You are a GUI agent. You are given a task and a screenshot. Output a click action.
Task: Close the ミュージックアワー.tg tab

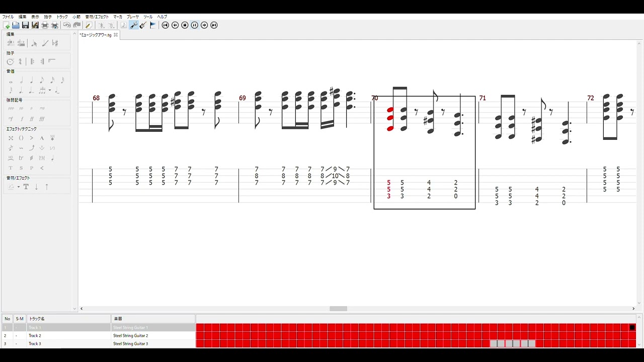click(x=116, y=35)
